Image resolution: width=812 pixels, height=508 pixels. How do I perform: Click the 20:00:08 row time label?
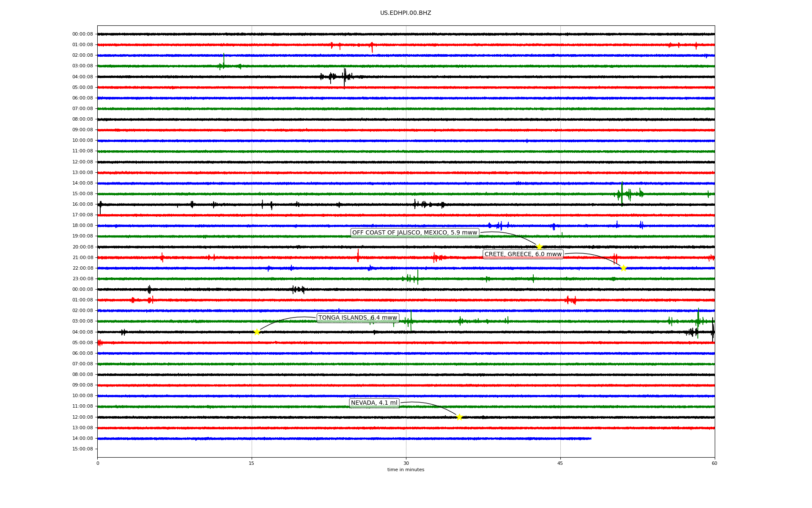pyautogui.click(x=82, y=247)
